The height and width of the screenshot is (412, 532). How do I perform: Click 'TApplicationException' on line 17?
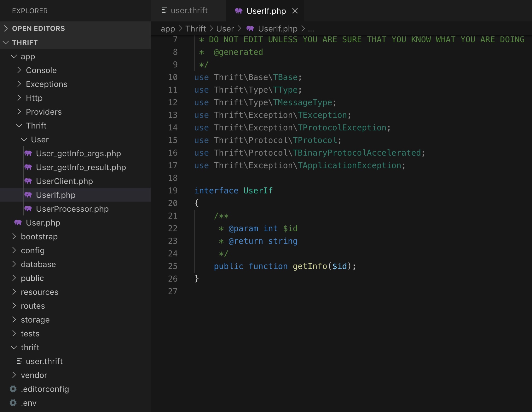(350, 165)
